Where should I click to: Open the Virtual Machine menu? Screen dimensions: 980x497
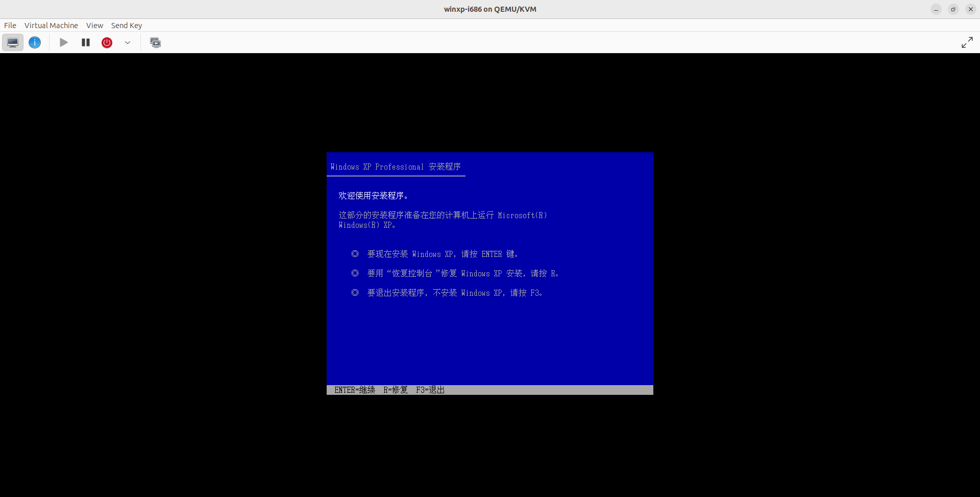tap(51, 26)
